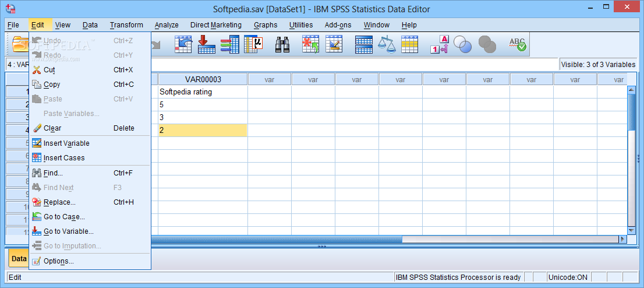
Task: Open the Data menu
Action: click(90, 25)
